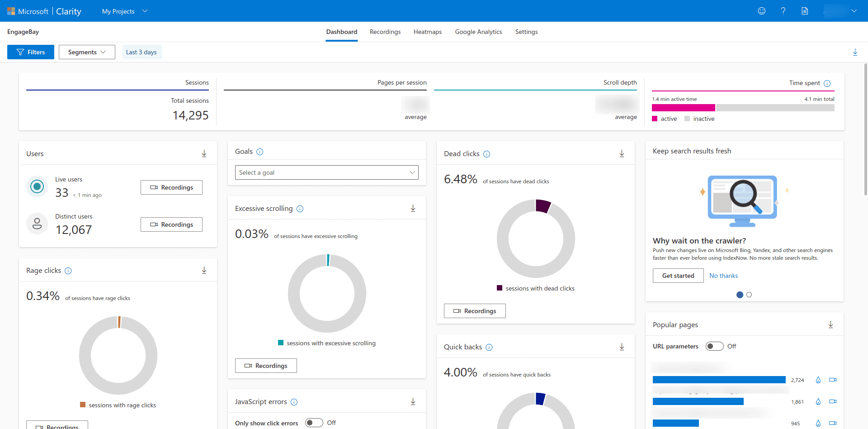View Excessive scrolling Recordings

(x=266, y=366)
